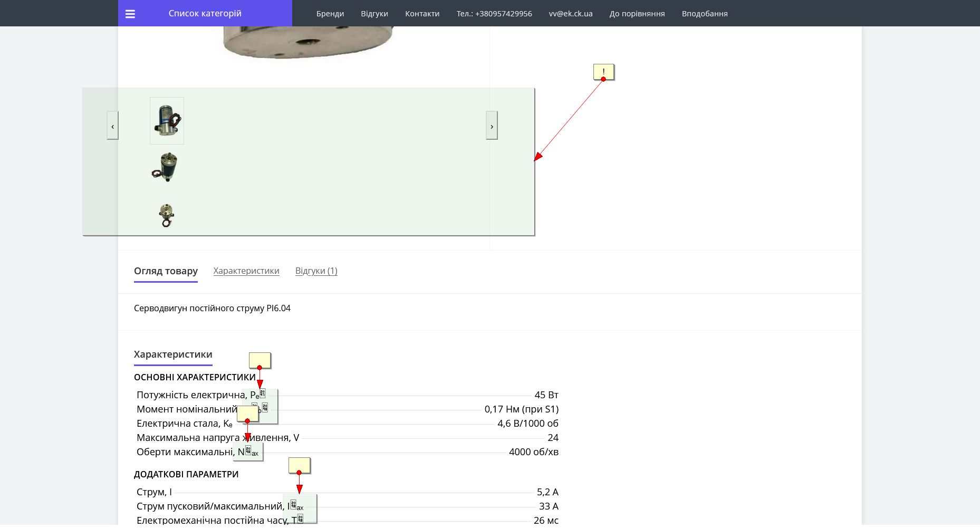The height and width of the screenshot is (528, 980).
Task: Open the 'Вподобання' wishlist link
Action: coord(705,14)
